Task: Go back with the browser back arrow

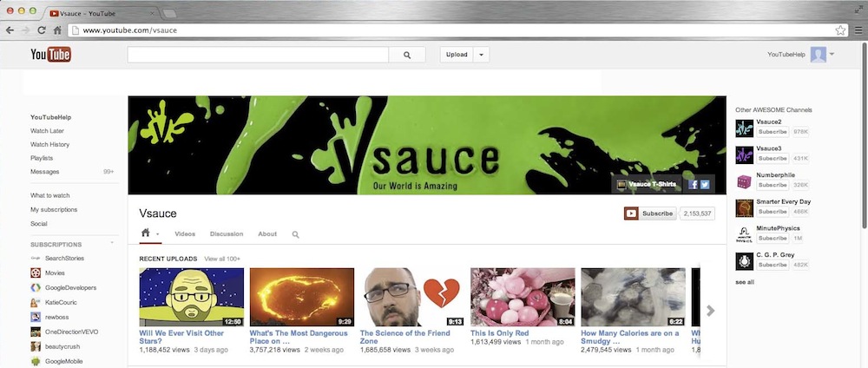Action: point(10,30)
